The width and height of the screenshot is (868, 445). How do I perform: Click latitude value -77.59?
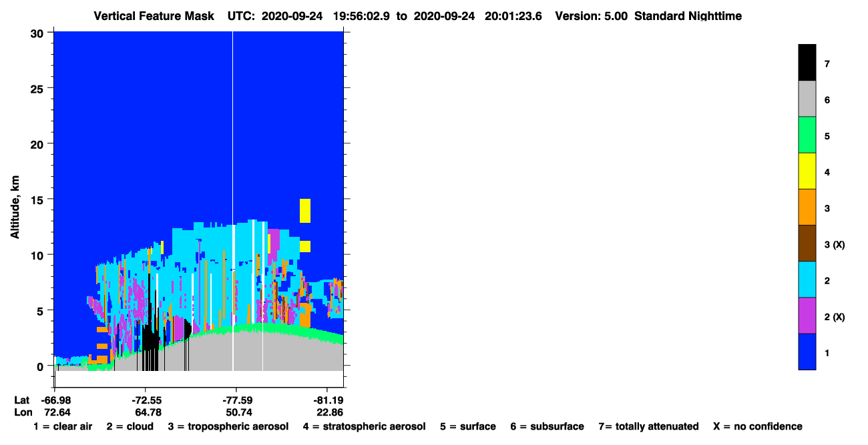[x=237, y=400]
